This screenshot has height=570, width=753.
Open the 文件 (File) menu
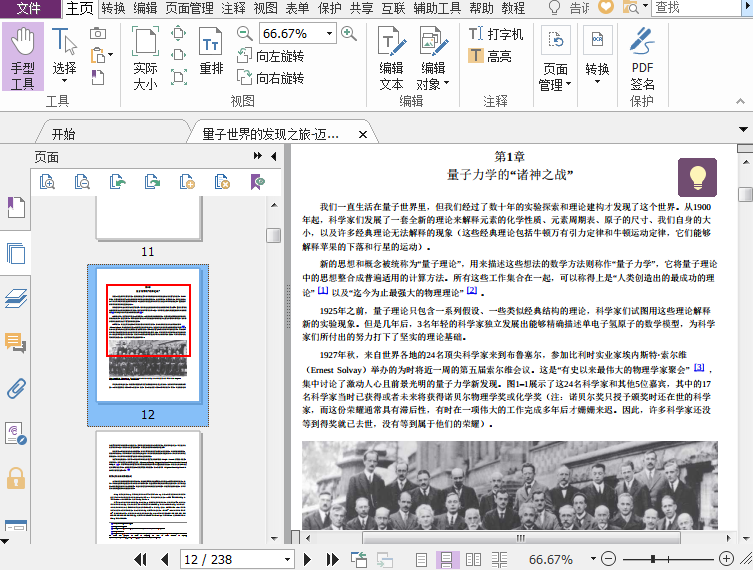click(x=30, y=8)
